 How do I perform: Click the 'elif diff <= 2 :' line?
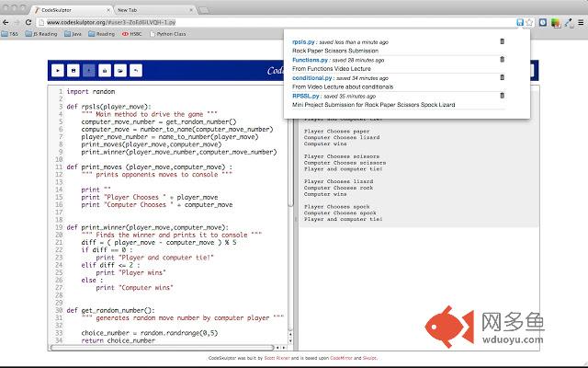tap(110, 265)
